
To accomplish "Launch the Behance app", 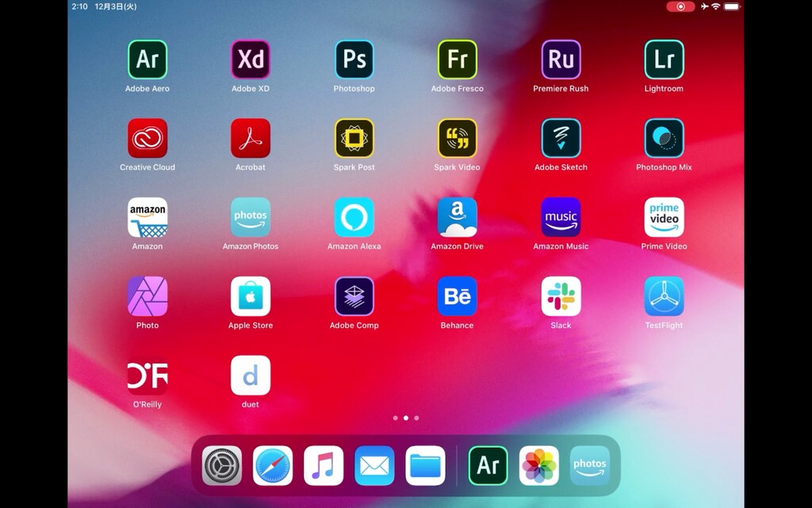I will click(458, 297).
